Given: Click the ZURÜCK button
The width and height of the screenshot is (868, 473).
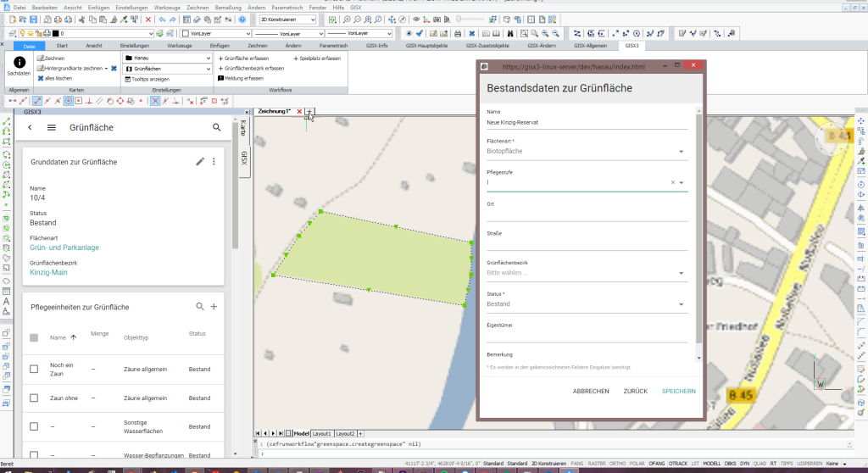Looking at the screenshot, I should click(636, 391).
